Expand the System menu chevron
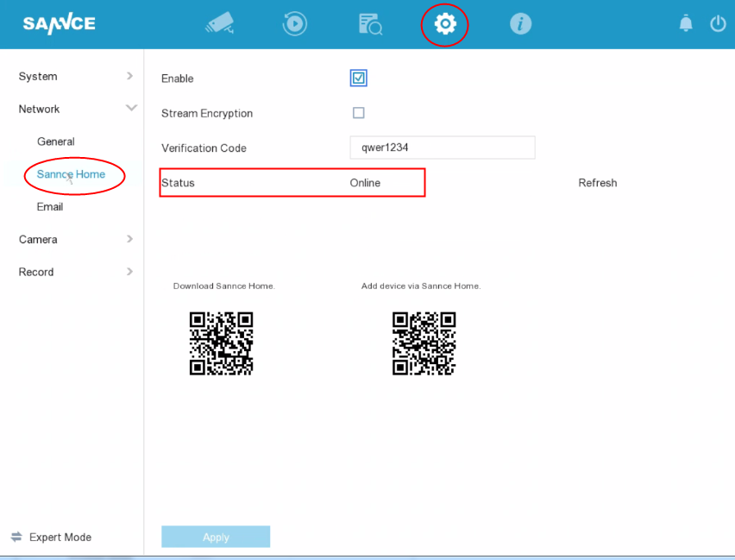Image resolution: width=735 pixels, height=560 pixels. click(130, 76)
